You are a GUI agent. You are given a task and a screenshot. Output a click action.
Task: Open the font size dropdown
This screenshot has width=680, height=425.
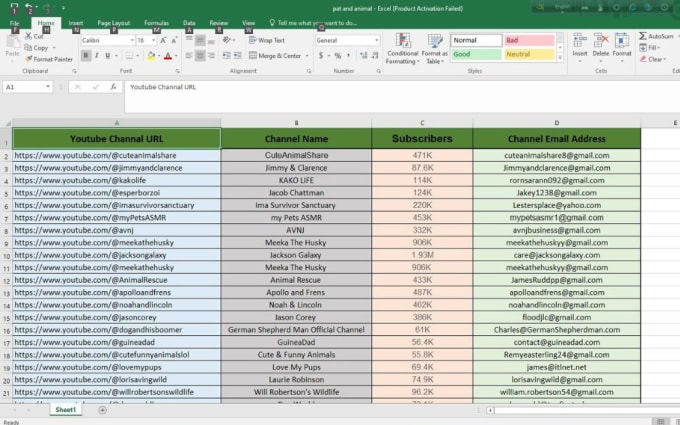154,40
